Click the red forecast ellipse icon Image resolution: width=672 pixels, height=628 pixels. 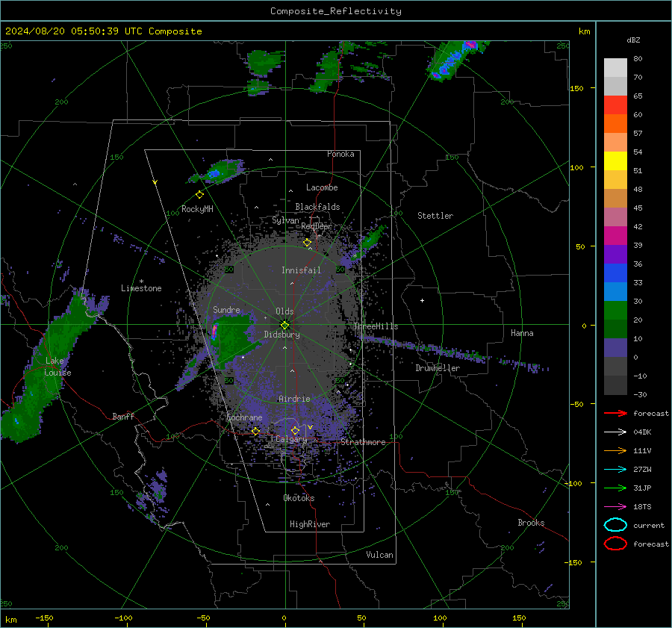615,544
